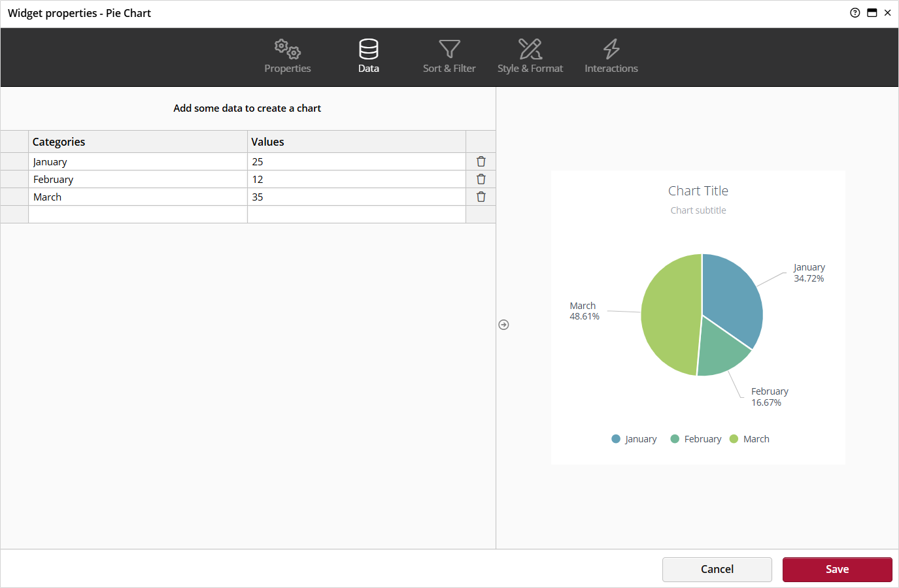Click the Categories column header
Image resolution: width=899 pixels, height=588 pixels.
[x=138, y=142]
